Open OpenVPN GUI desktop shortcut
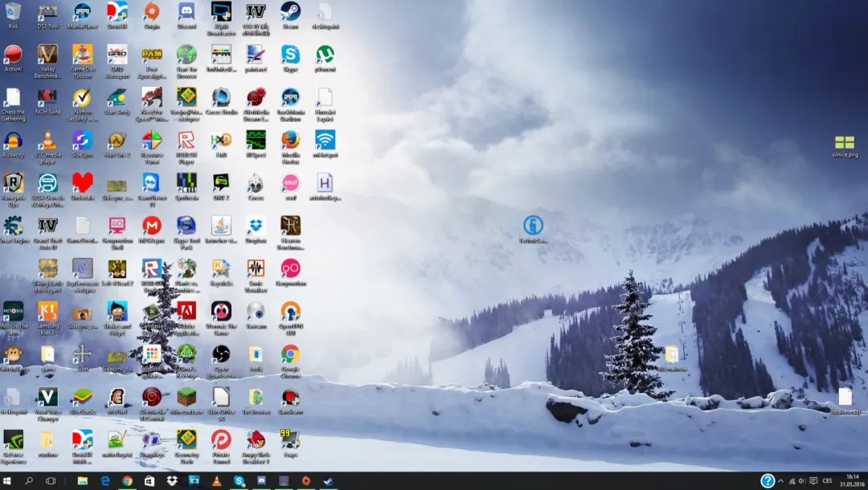 click(291, 319)
